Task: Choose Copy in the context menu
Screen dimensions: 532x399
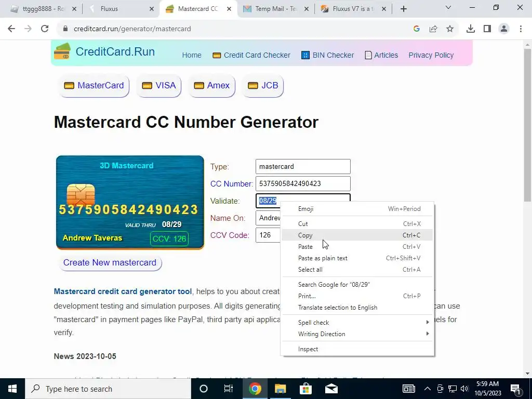Action: (357, 235)
